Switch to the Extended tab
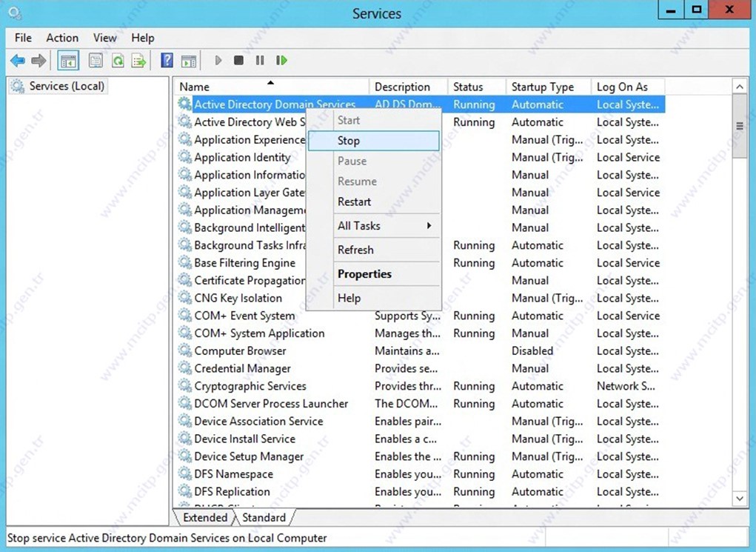Image resolution: width=756 pixels, height=552 pixels. pyautogui.click(x=205, y=518)
